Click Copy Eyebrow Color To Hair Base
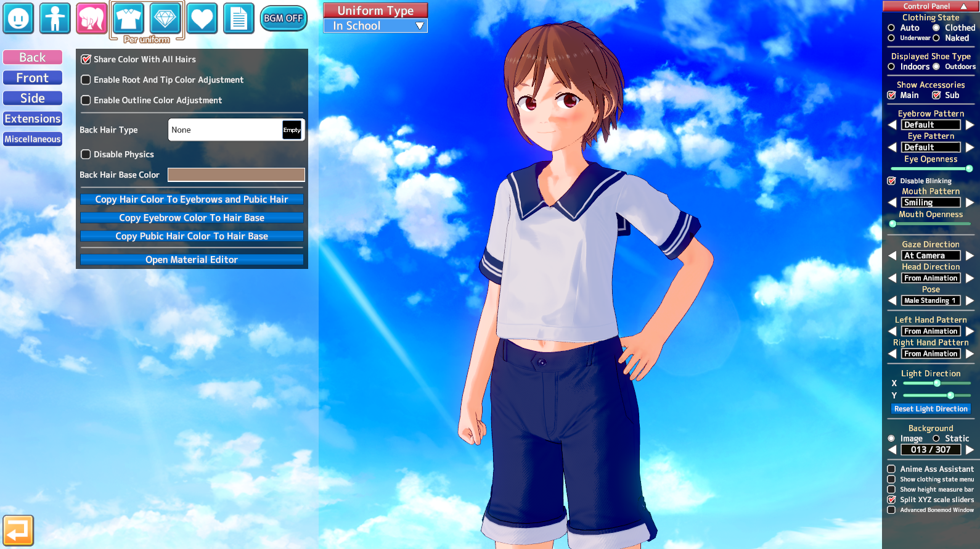 (x=192, y=218)
